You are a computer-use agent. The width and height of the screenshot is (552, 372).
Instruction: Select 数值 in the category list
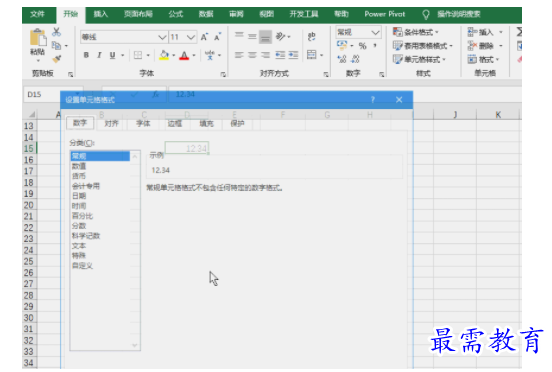tap(79, 166)
